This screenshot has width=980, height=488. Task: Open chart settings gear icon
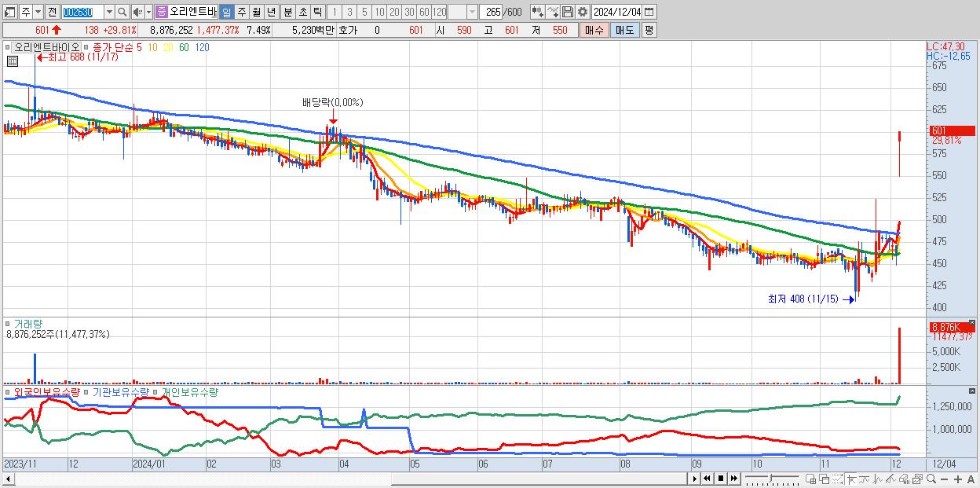(582, 12)
